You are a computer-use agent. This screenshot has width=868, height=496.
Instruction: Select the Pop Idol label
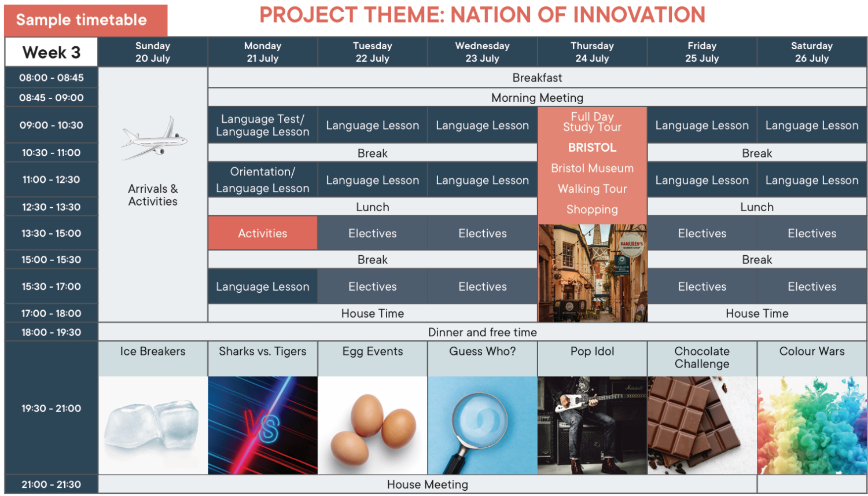coord(593,351)
